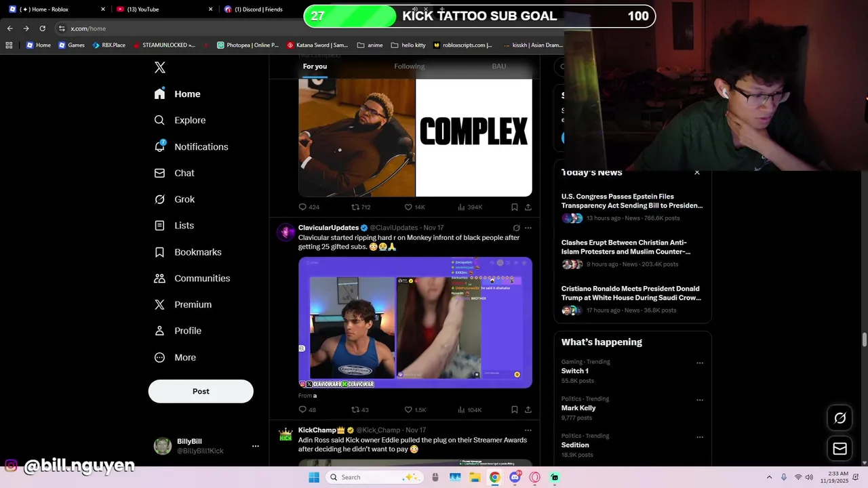Open Photopea bookmark in bookmarks bar
Screen dimensions: 868x488
(x=248, y=45)
